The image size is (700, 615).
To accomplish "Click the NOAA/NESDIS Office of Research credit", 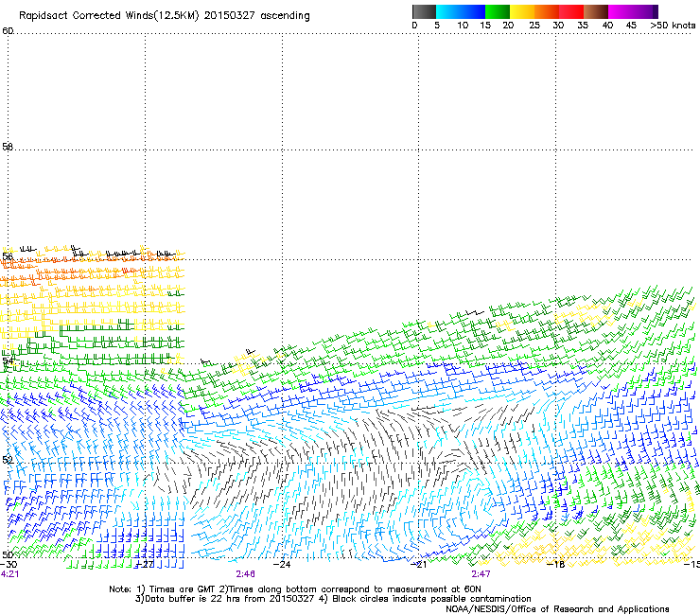I will pyautogui.click(x=557, y=609).
